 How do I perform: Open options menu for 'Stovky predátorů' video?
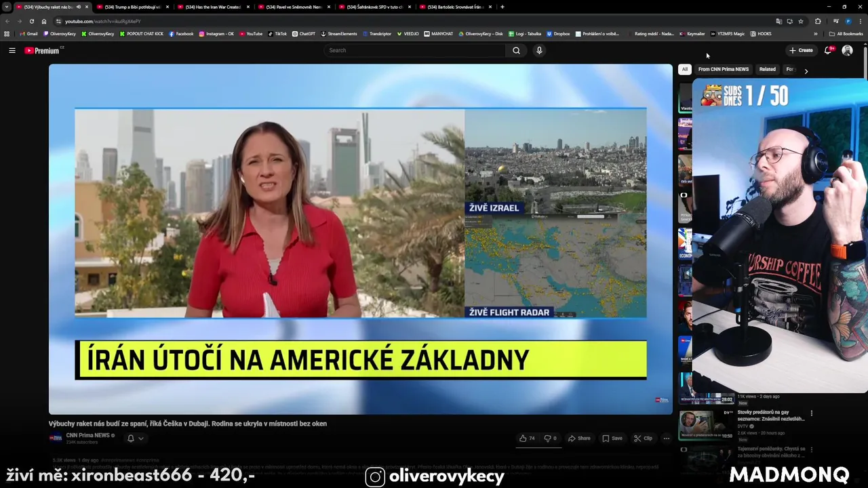[811, 413]
